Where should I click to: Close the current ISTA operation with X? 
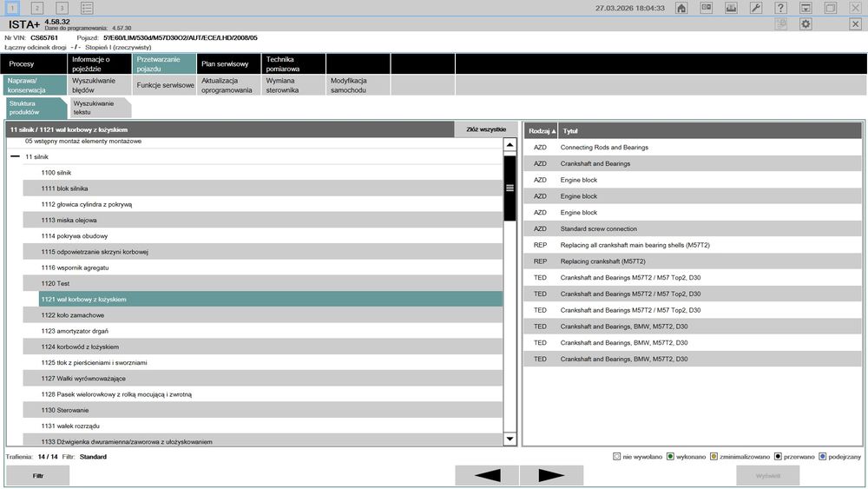point(855,23)
